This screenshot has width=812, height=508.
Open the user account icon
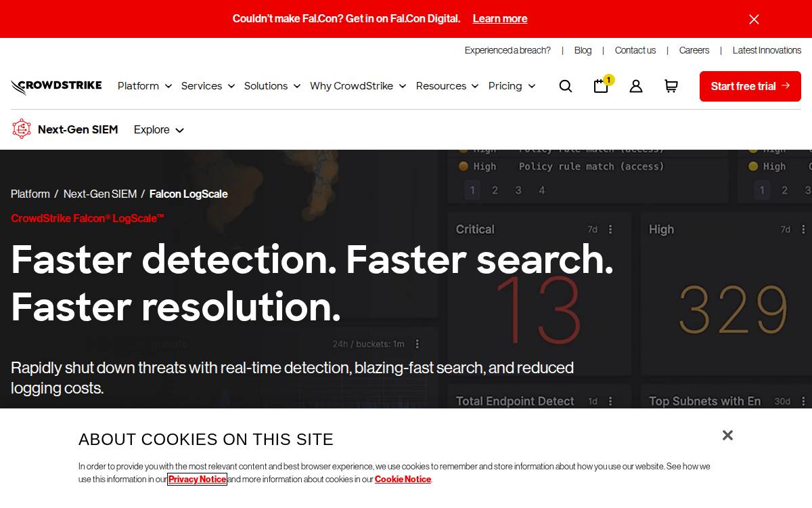[636, 86]
